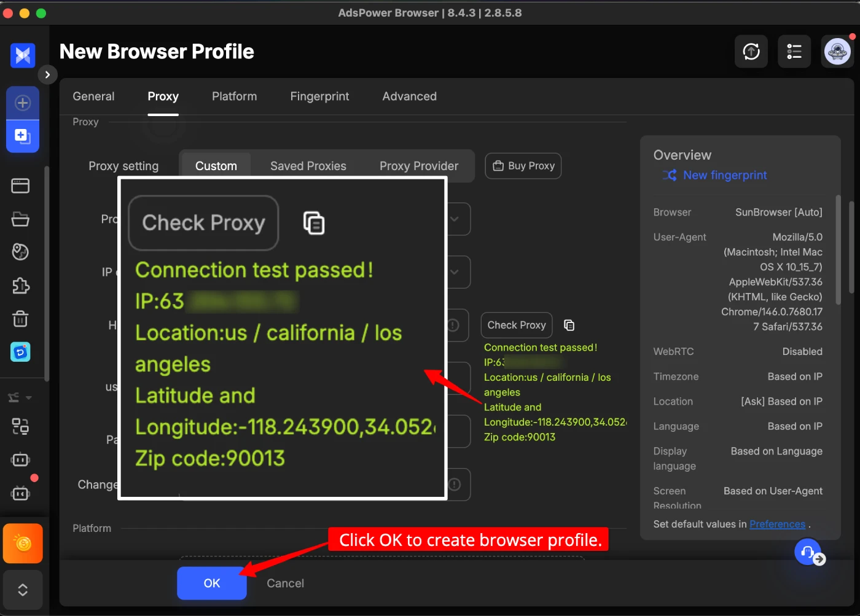Switch to Saved Proxies option
Viewport: 860px width, 616px height.
click(x=308, y=166)
